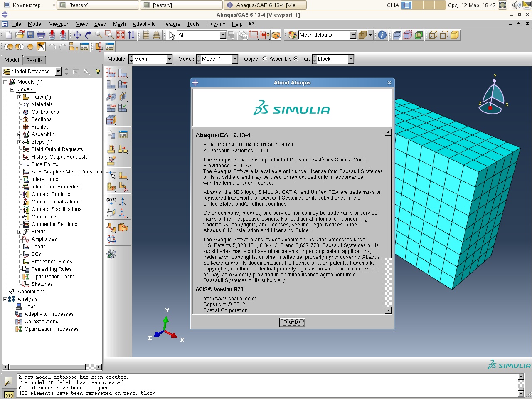The width and height of the screenshot is (532, 399).
Task: Open a model database file
Action: point(20,35)
